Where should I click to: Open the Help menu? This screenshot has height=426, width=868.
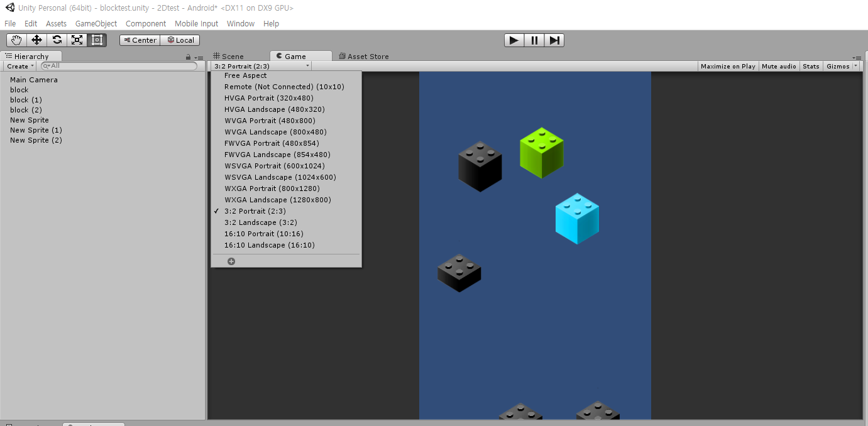pyautogui.click(x=271, y=24)
